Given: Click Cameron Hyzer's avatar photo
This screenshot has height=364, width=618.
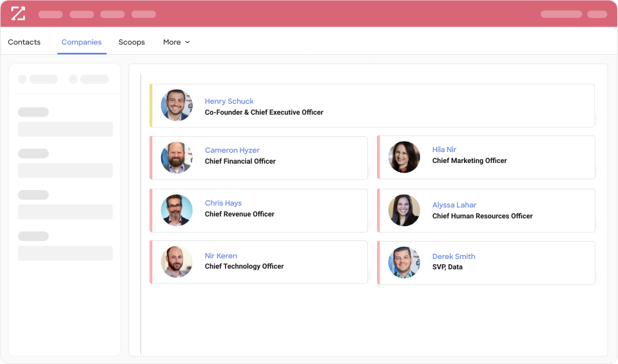Looking at the screenshot, I should 177,158.
